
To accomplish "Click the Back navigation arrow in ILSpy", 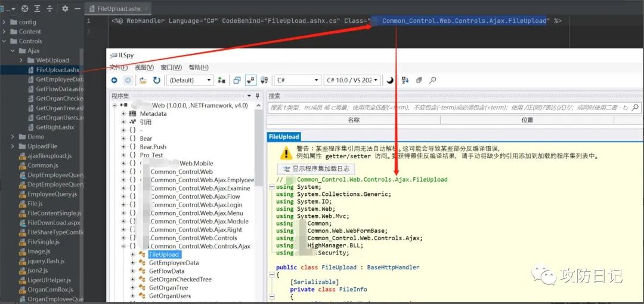I will (114, 80).
